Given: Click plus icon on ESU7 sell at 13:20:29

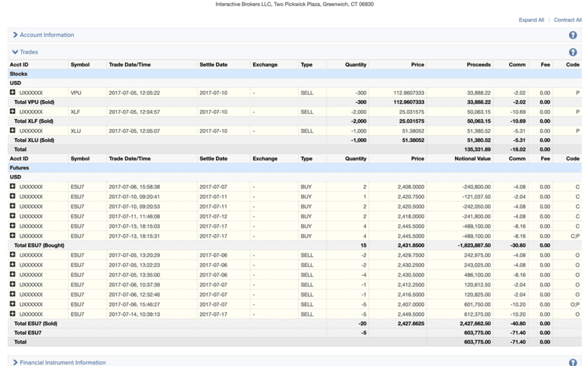Looking at the screenshot, I should (x=12, y=255).
